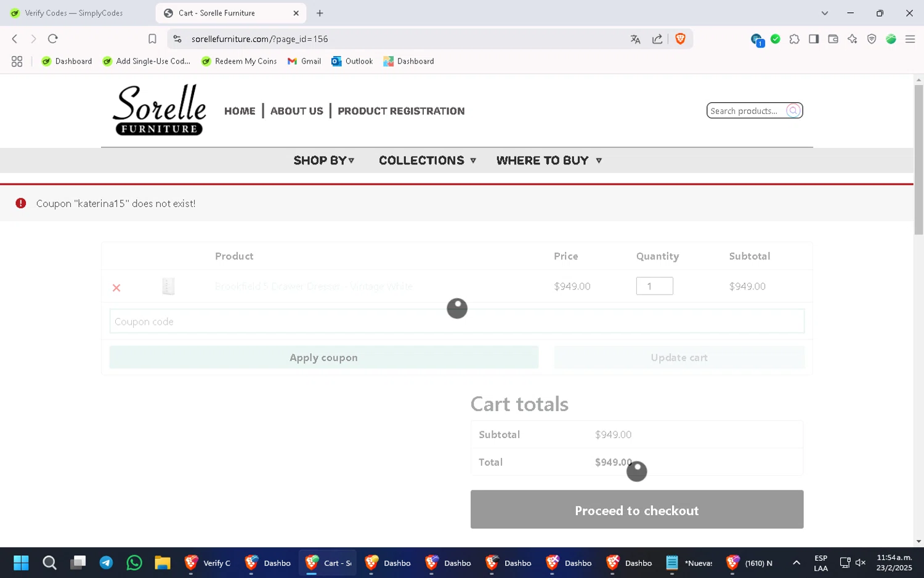Open ABOUT US page
924x578 pixels.
[x=297, y=111]
